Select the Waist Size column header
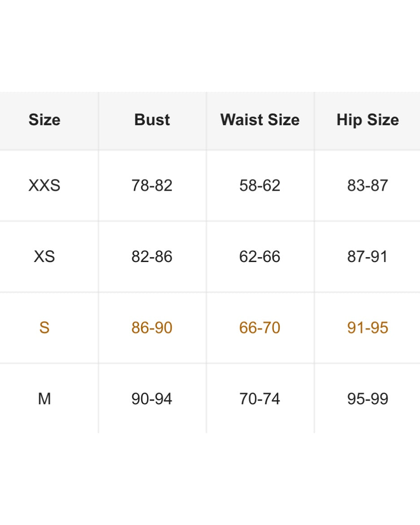The height and width of the screenshot is (525, 420). point(260,120)
